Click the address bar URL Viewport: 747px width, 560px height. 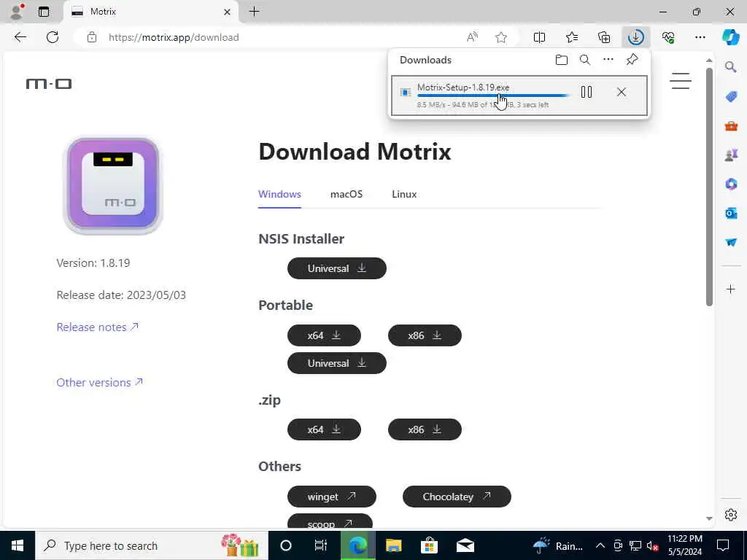click(x=174, y=37)
